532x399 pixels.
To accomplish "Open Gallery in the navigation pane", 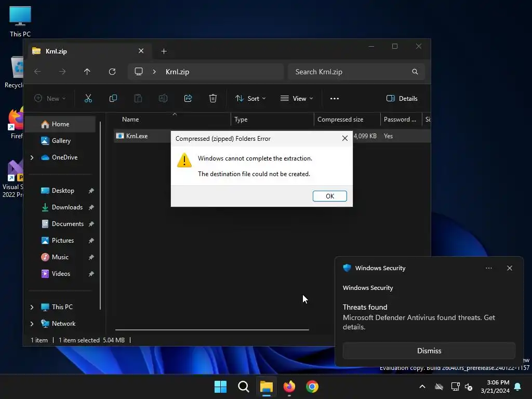I will pos(60,141).
